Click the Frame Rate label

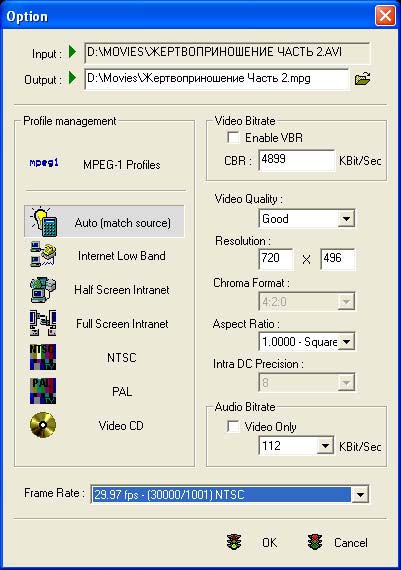54,493
